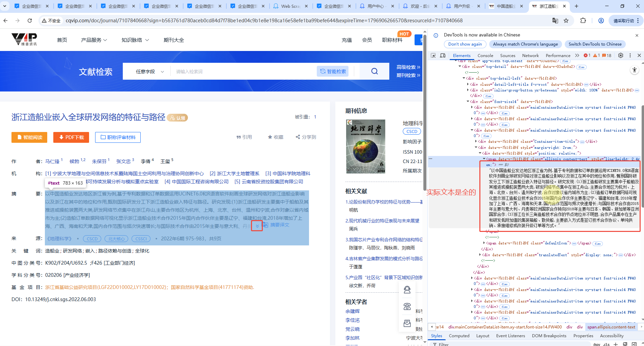The image size is (644, 346).
Task: Open DevTools settings gear
Action: [x=621, y=55]
